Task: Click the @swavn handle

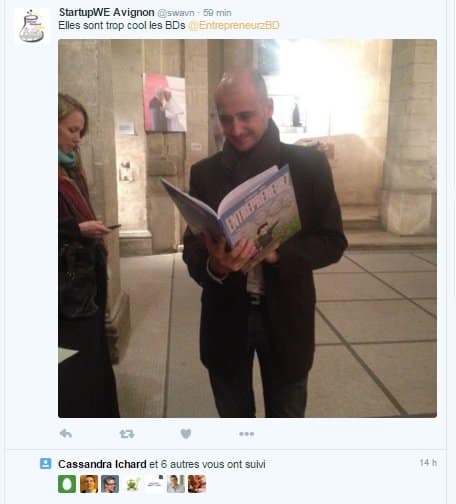Action: 176,13
